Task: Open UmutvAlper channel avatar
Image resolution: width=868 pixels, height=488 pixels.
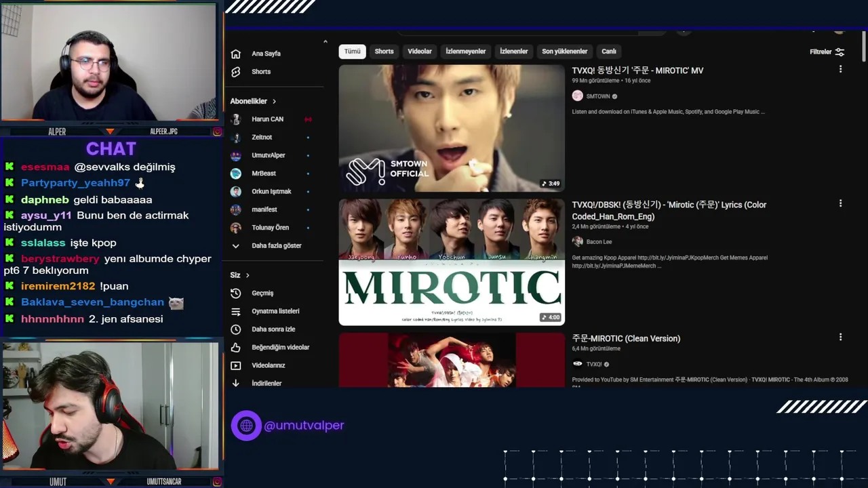Action: (x=236, y=155)
